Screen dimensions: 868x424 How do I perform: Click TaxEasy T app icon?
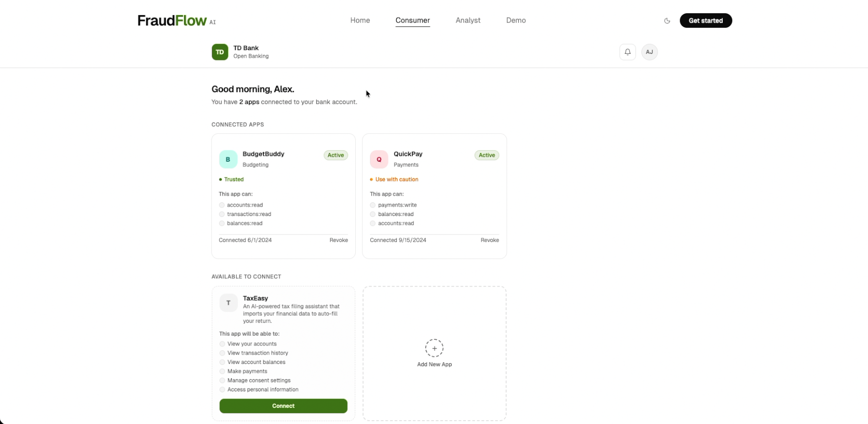coord(228,303)
